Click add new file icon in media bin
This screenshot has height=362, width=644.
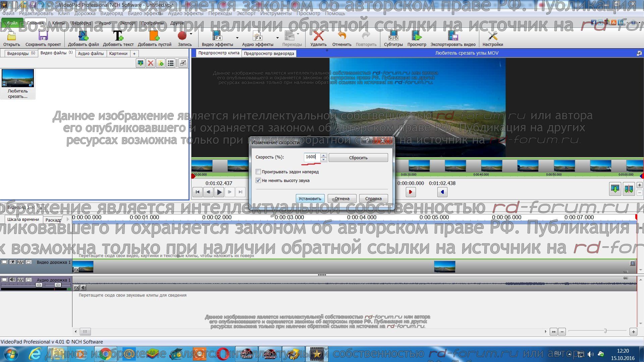tap(161, 63)
